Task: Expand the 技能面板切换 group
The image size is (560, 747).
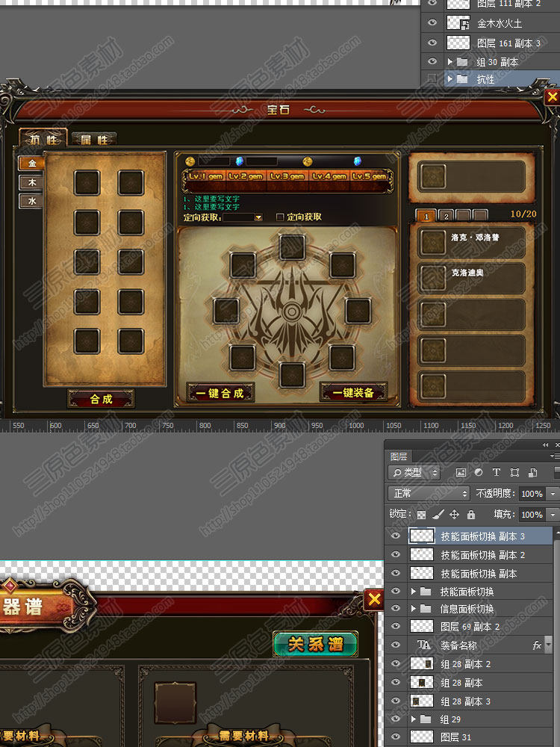Action: (x=414, y=591)
